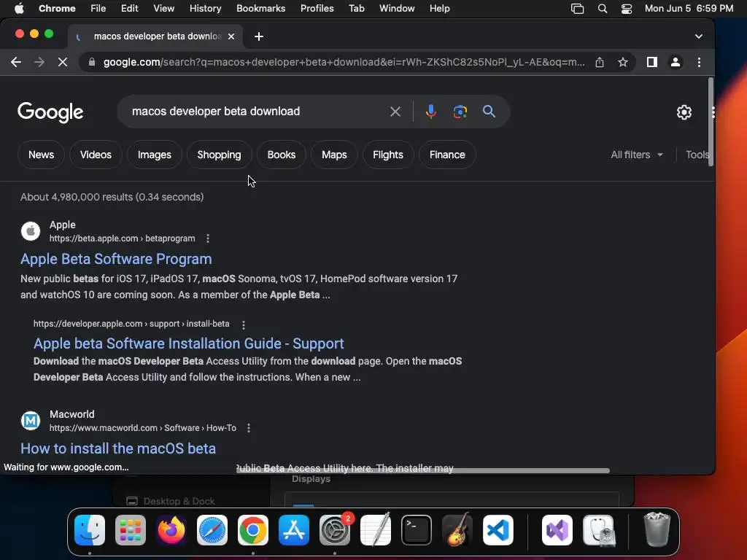Bookmark this page with the star
Screen dimensions: 747x560
click(x=623, y=62)
